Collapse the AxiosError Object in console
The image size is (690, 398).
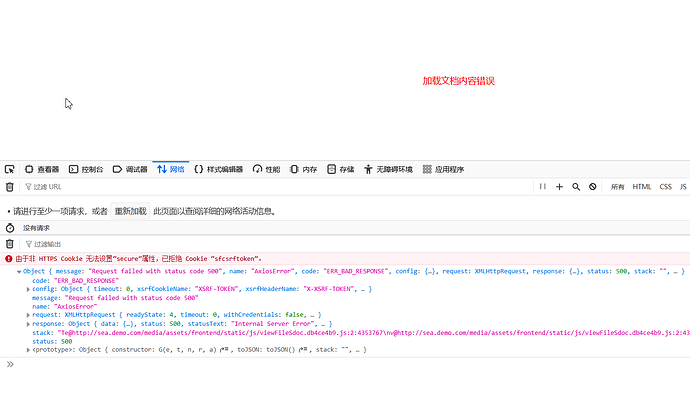[19, 272]
